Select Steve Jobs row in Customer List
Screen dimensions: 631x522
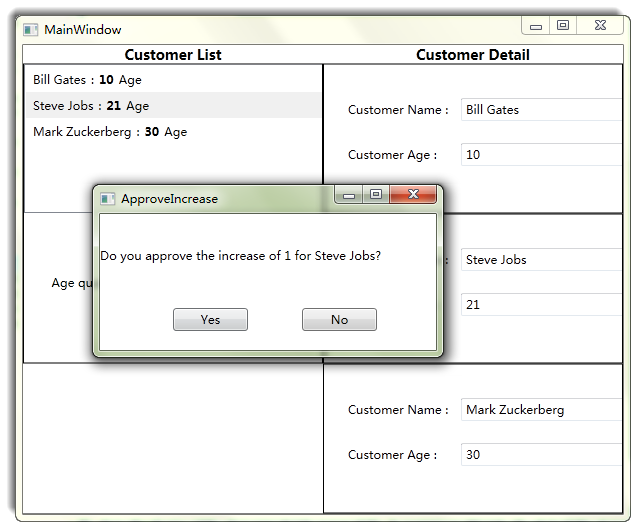[x=173, y=105]
